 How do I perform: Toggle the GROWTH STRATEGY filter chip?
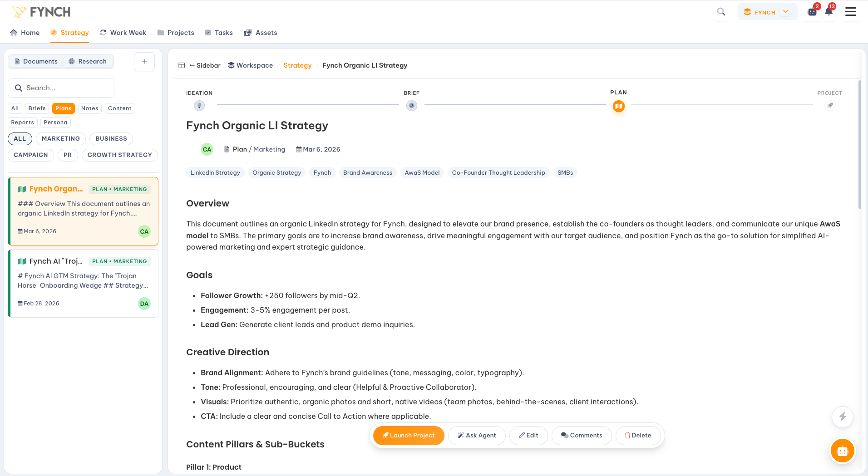(119, 155)
